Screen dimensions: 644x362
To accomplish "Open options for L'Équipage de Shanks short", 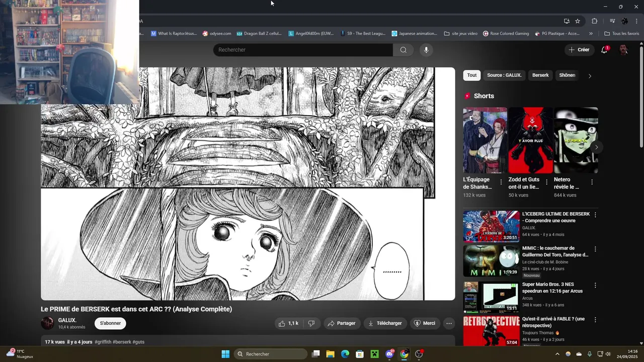I will [x=501, y=182].
